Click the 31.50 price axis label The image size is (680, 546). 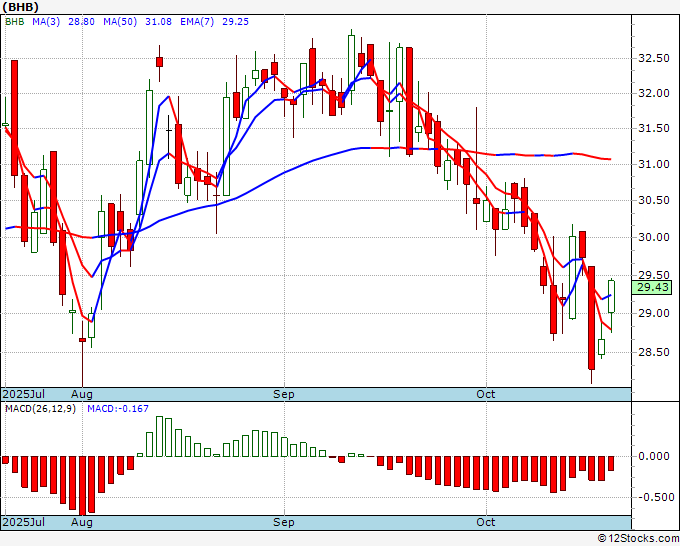(x=654, y=128)
